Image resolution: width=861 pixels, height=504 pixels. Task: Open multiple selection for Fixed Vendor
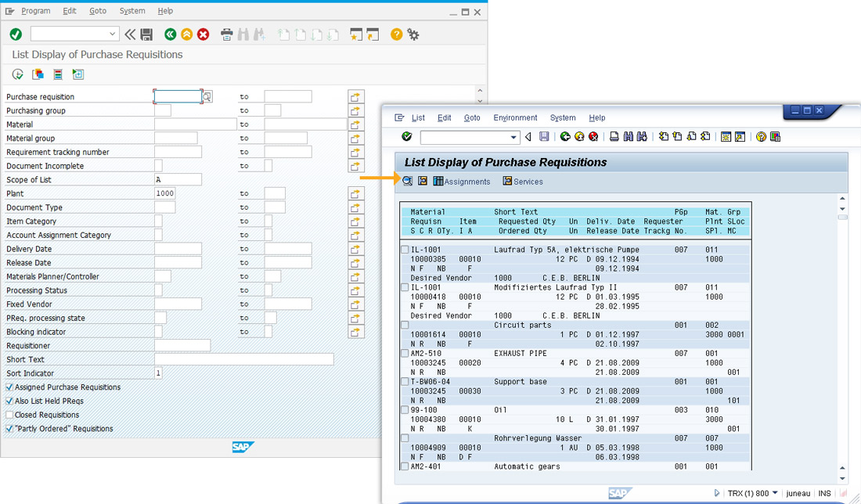coord(356,304)
